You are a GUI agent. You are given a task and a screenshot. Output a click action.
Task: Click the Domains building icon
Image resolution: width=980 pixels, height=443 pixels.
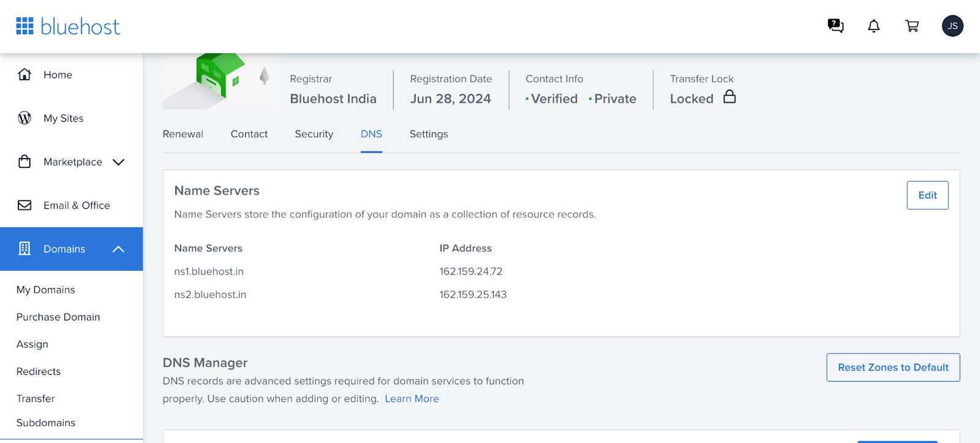tap(24, 249)
